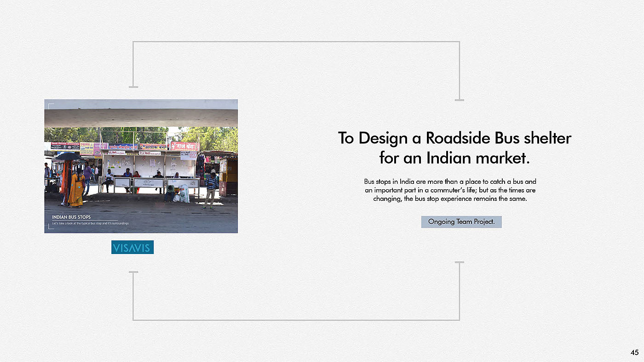Select the heading line for an Indian market

tap(454, 158)
